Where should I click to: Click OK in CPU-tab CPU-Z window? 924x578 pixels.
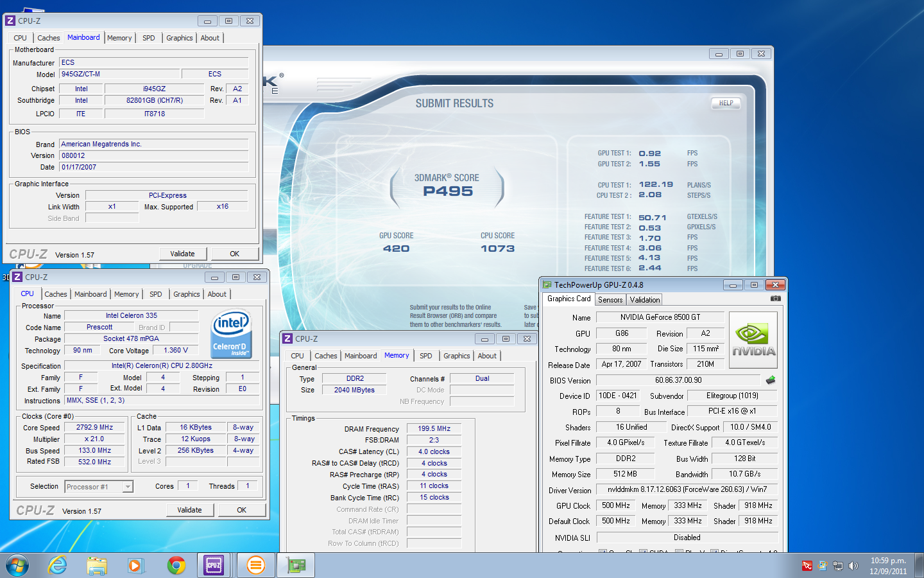[242, 510]
